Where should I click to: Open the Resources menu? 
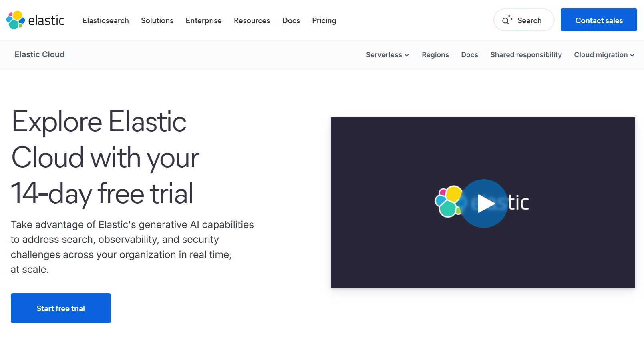(x=252, y=20)
